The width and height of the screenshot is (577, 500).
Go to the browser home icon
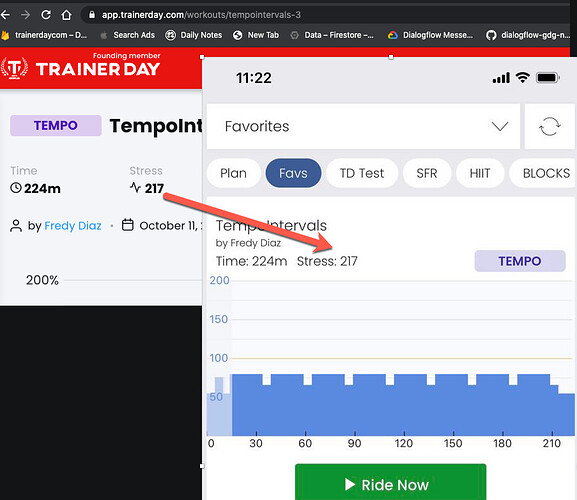(x=66, y=15)
